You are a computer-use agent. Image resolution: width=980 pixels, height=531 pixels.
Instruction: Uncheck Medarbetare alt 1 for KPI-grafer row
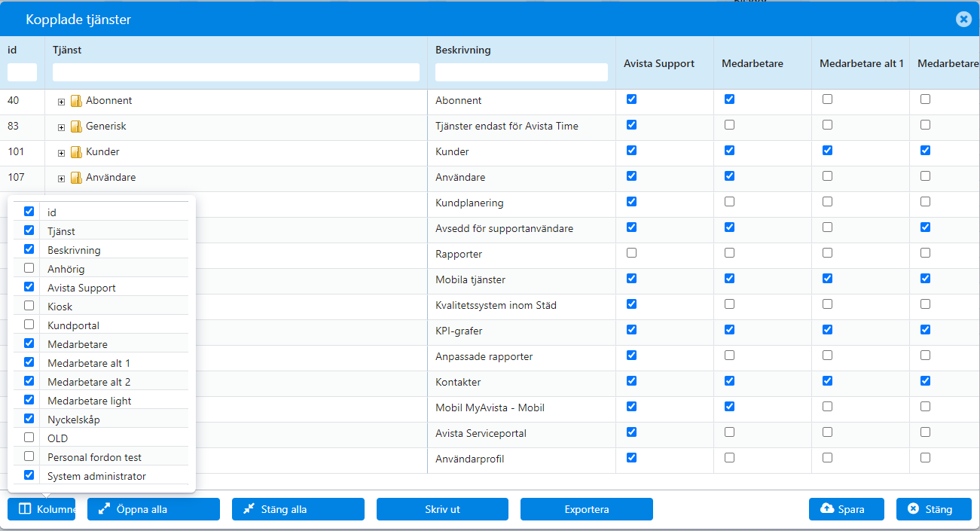tap(827, 330)
